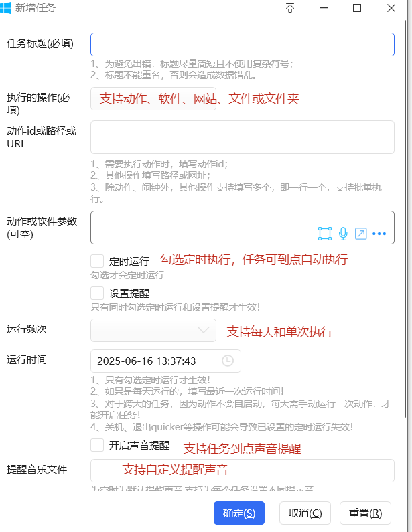Image resolution: width=412 pixels, height=532 pixels.
Task: Click the screen region capture icon
Action: [325, 234]
